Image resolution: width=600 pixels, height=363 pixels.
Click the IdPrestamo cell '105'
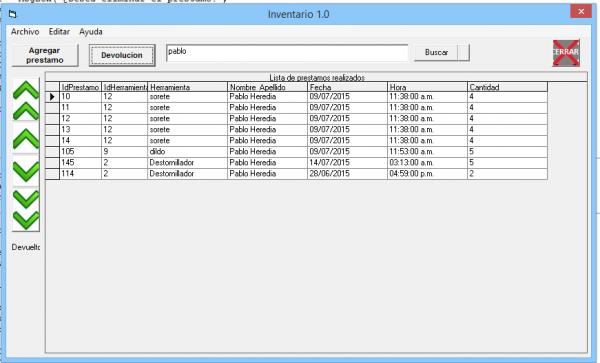click(x=80, y=151)
